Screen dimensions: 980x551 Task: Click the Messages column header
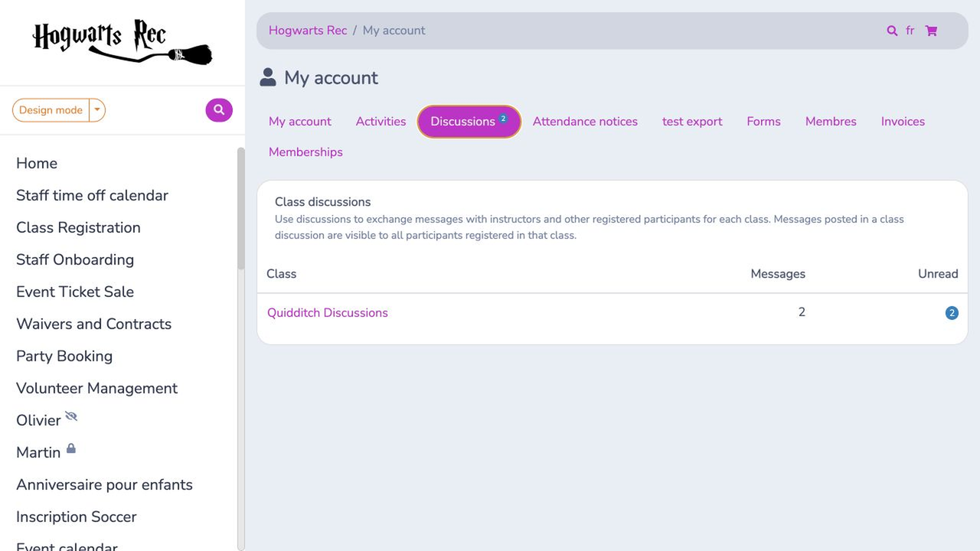point(778,274)
